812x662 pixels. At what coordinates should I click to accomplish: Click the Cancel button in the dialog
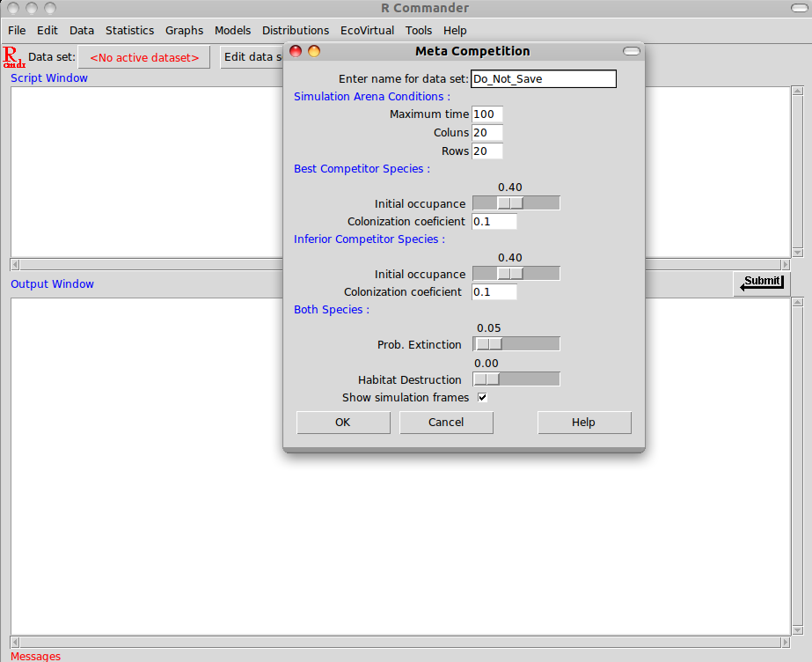tap(446, 423)
